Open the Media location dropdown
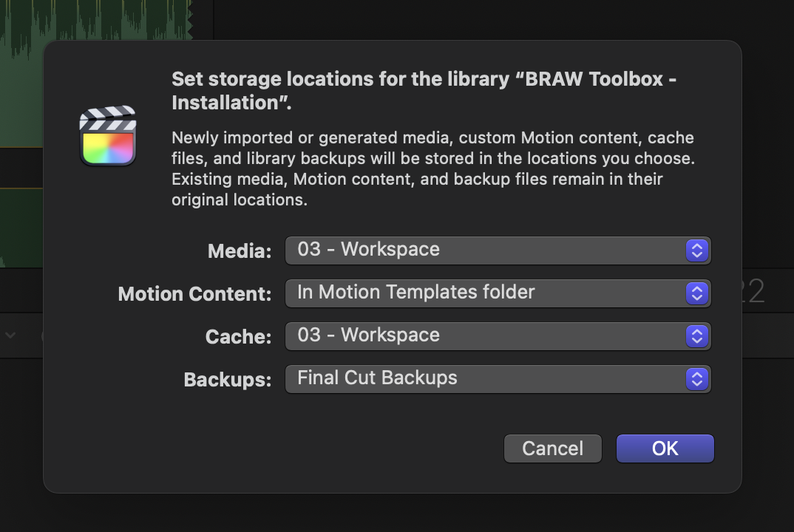The height and width of the screenshot is (532, 794). [x=497, y=250]
